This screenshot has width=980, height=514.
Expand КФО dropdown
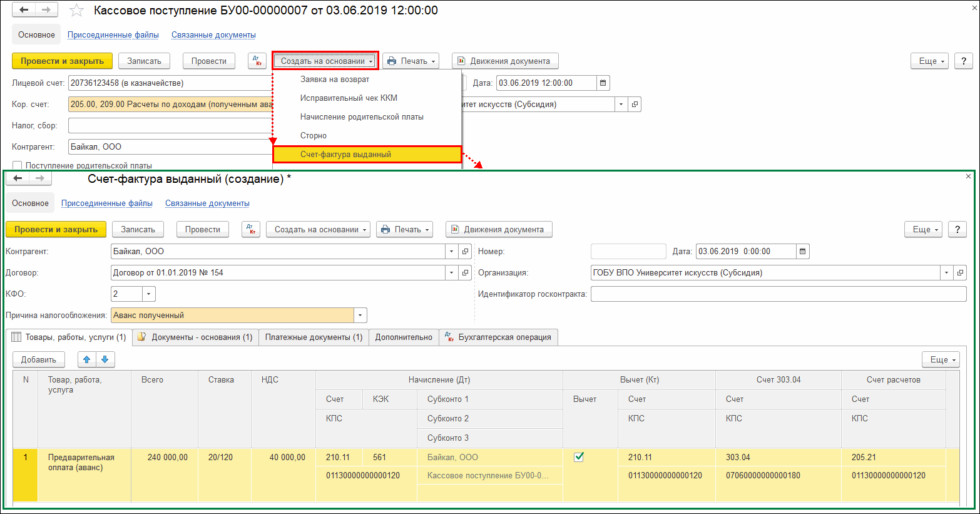[x=148, y=294]
